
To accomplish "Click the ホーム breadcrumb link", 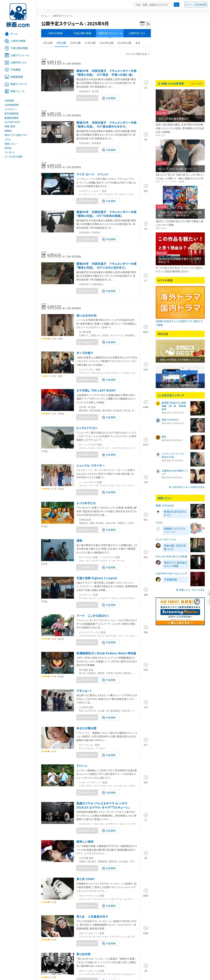I will (44, 16).
